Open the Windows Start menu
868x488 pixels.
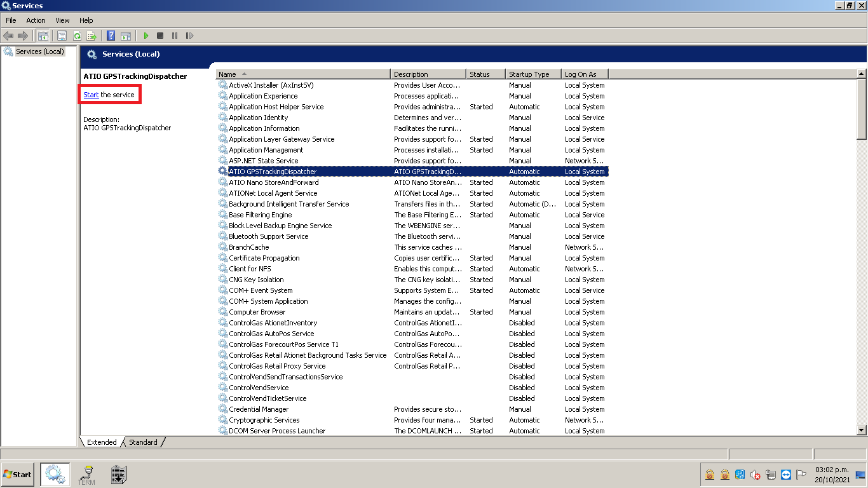point(18,474)
